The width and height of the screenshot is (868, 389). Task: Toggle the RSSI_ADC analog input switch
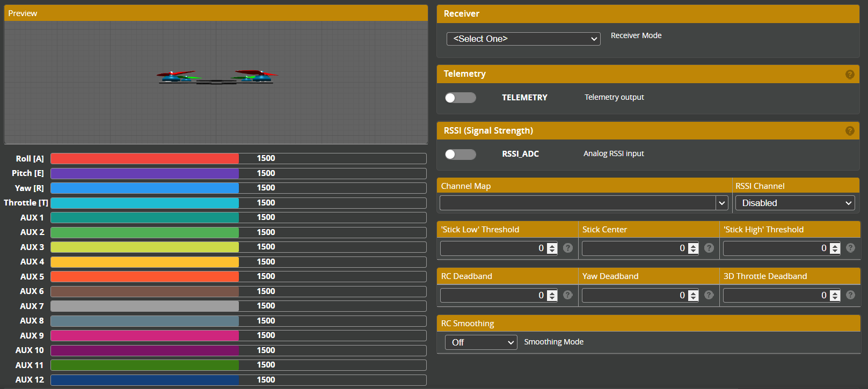460,155
